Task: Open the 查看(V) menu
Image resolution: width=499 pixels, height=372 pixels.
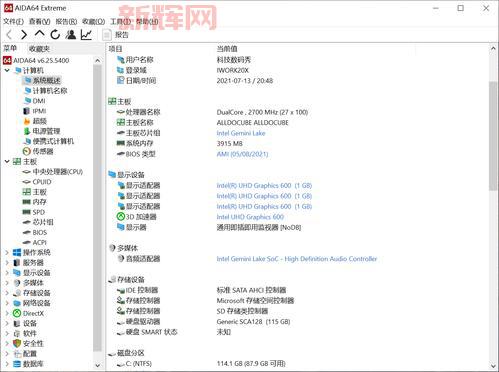Action: point(39,21)
